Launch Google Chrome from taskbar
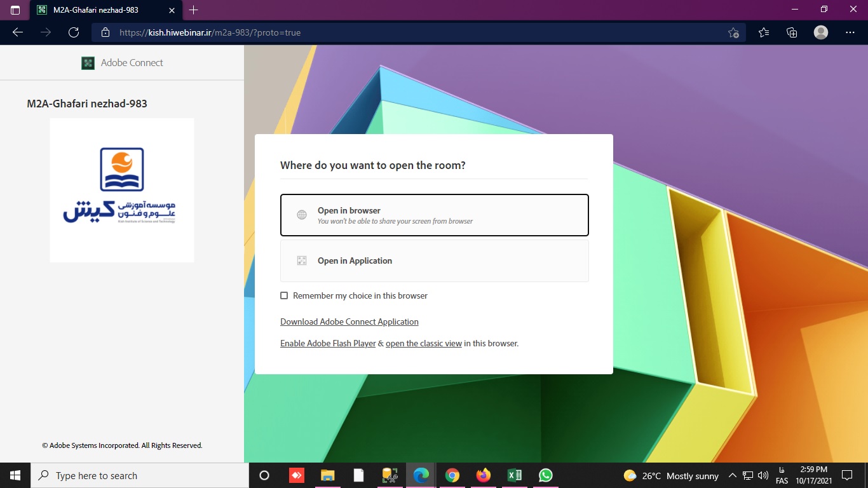The width and height of the screenshot is (868, 488). [452, 475]
